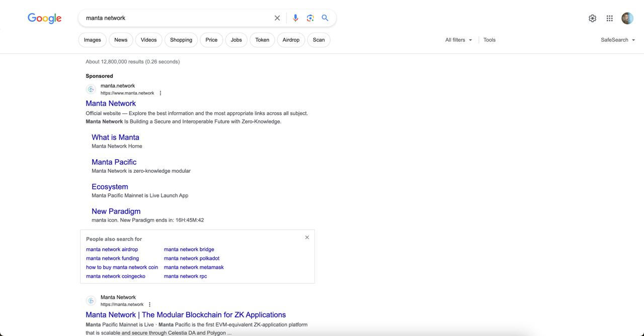
Task: Search for manta network funding
Action: [x=112, y=258]
